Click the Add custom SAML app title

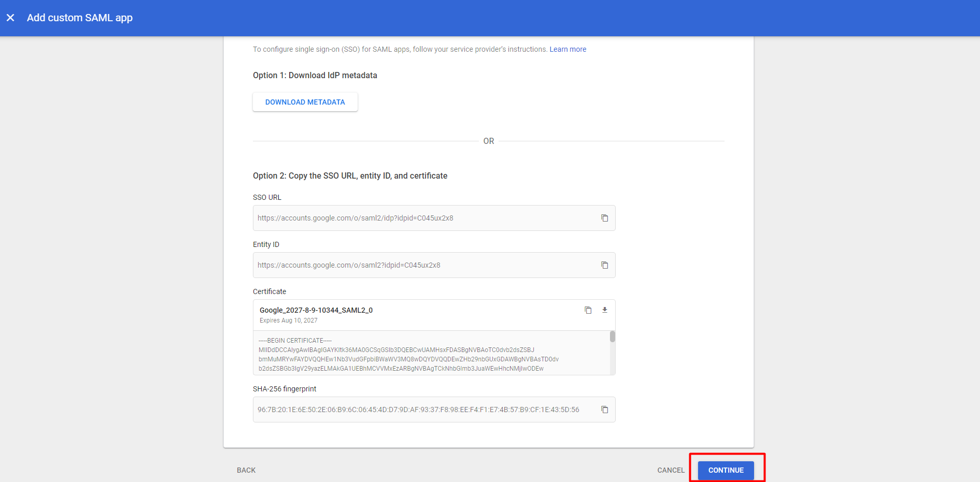pos(80,18)
